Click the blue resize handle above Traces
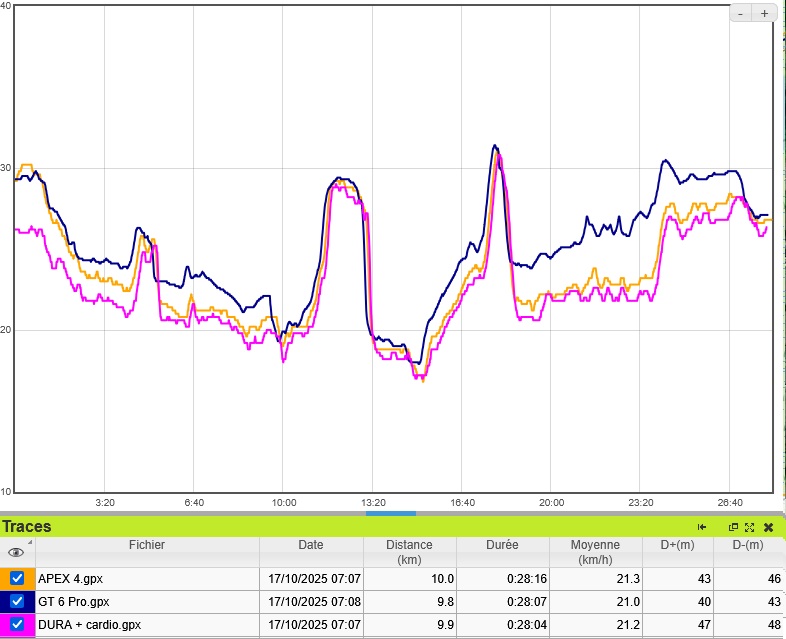Image resolution: width=786 pixels, height=639 pixels. click(391, 513)
